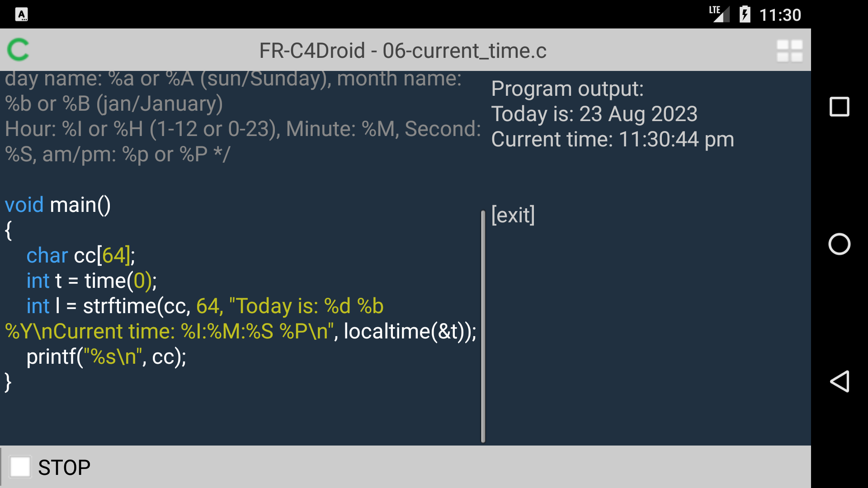Tap the LTE signal strength icon
Screen dimensions: 868x488
click(x=719, y=14)
